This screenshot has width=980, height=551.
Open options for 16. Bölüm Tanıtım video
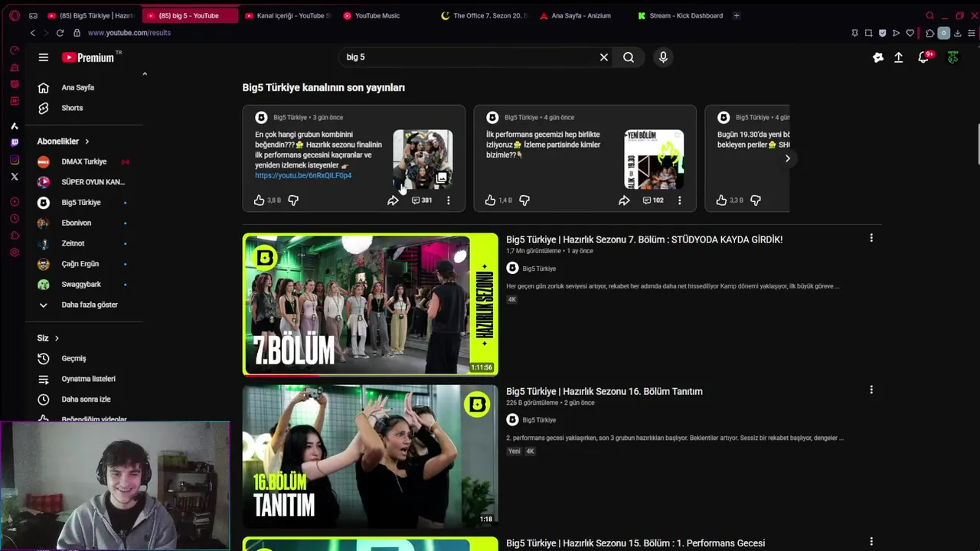pyautogui.click(x=871, y=390)
